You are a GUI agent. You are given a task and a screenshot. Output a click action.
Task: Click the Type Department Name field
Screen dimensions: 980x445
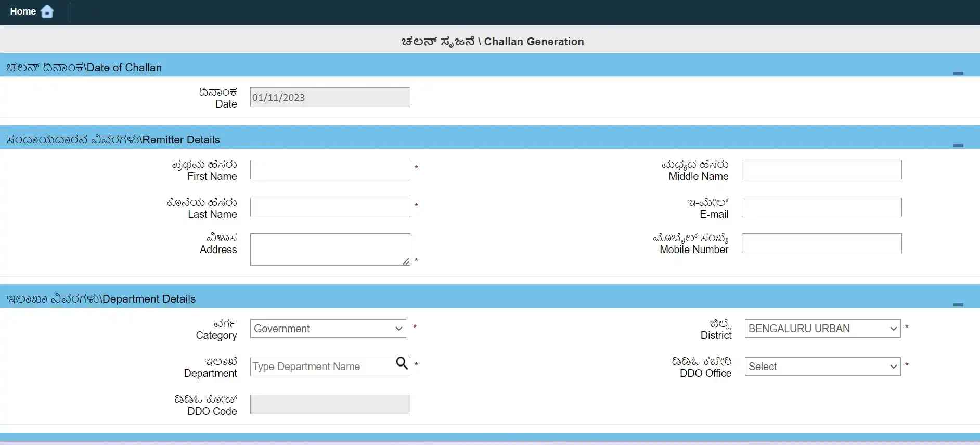[321, 367]
